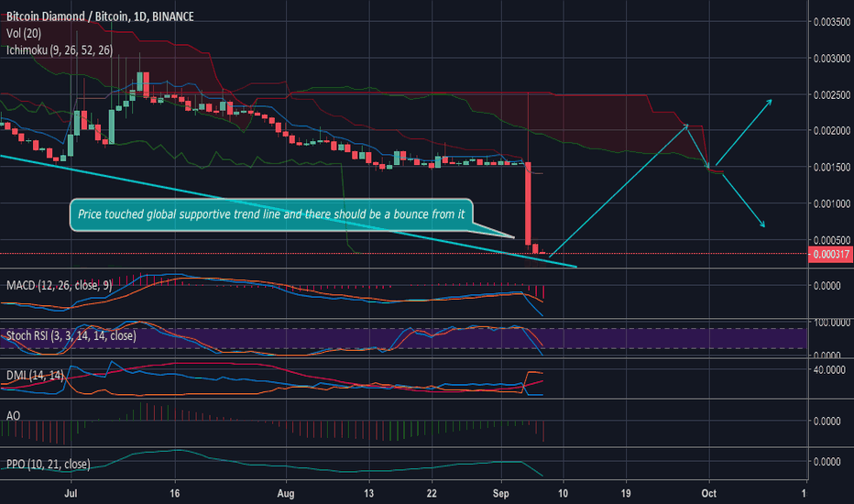Click the Oct date axis label
The height and width of the screenshot is (504, 854).
pyautogui.click(x=708, y=493)
